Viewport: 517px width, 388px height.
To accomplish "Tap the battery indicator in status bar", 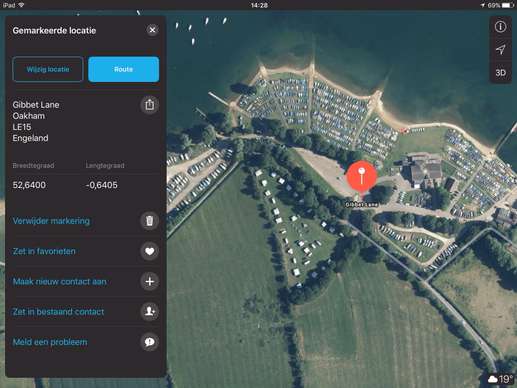I will pyautogui.click(x=508, y=5).
